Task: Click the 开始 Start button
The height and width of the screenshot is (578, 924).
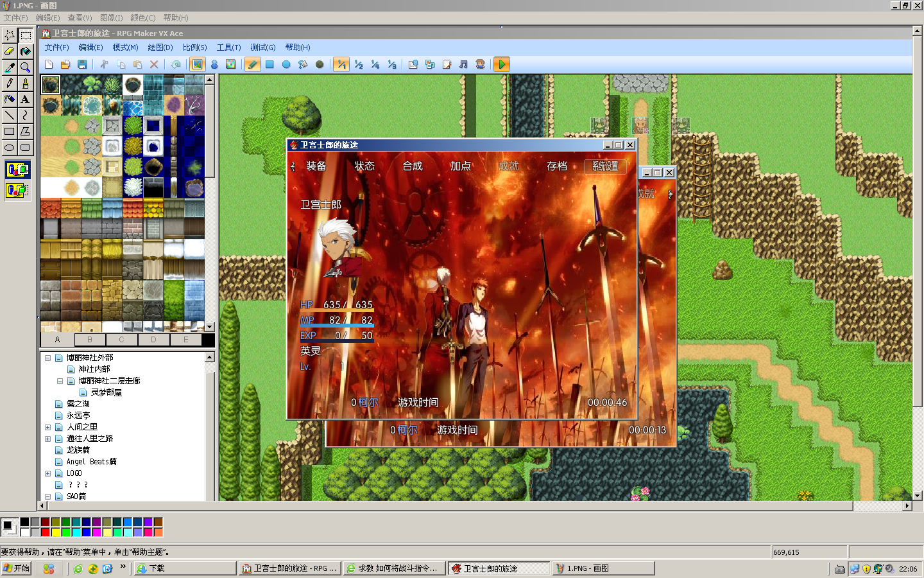Action: pos(16,568)
